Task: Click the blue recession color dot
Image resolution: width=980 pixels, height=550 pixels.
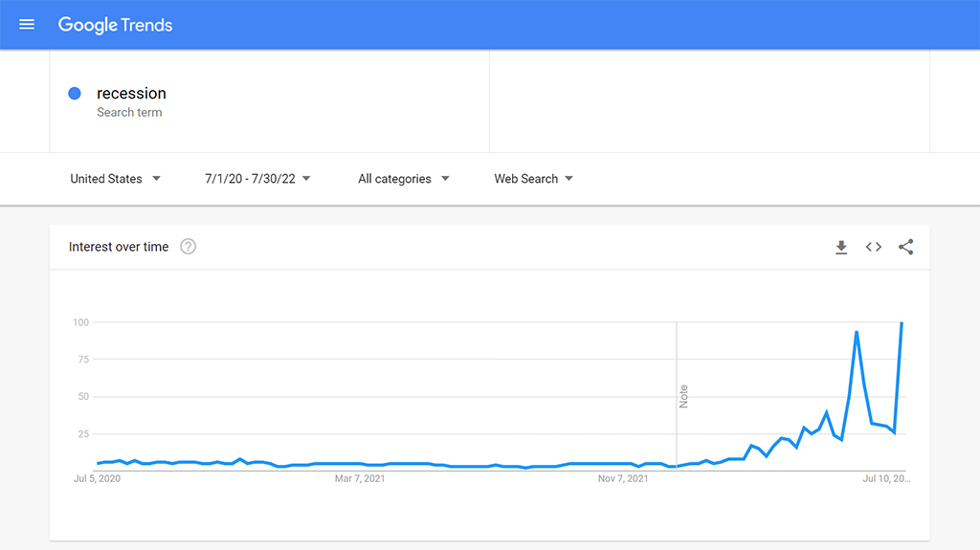Action: [x=75, y=94]
